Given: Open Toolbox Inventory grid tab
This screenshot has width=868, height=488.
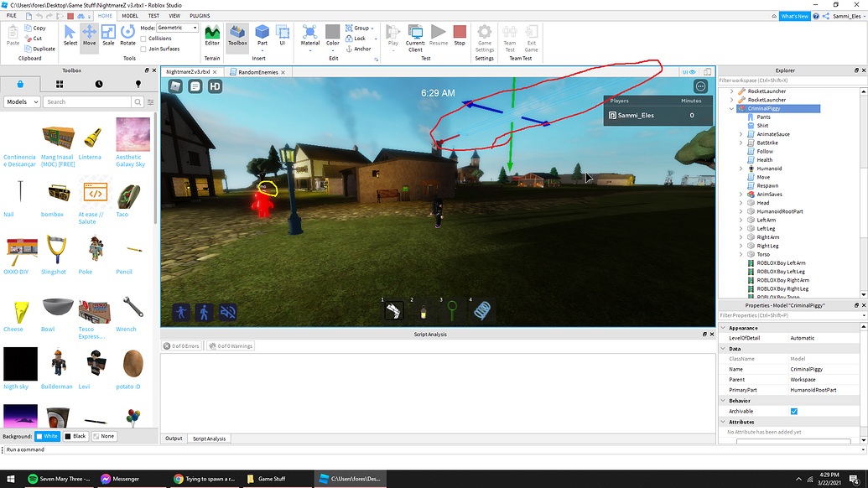Looking at the screenshot, I should point(60,84).
